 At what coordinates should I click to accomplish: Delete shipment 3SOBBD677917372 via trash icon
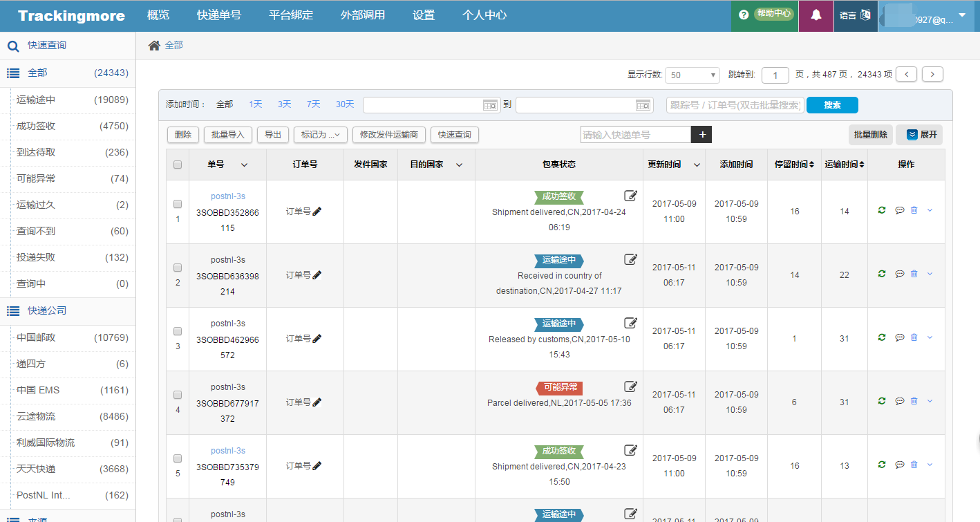[914, 400]
